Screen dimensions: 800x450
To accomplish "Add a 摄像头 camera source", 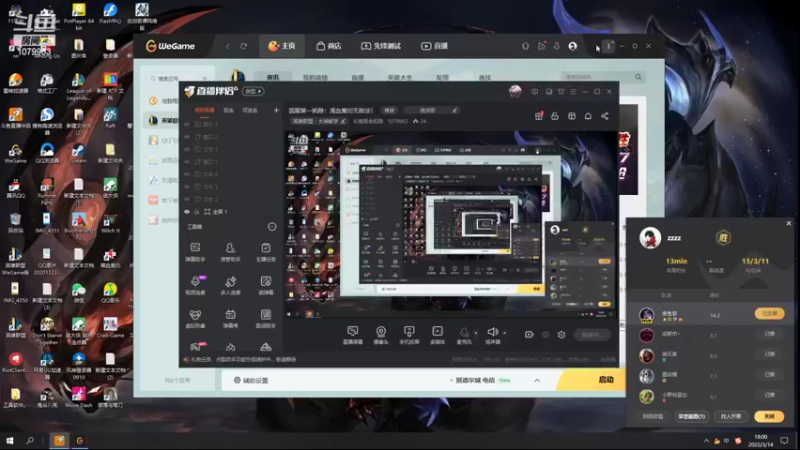I will tap(381, 335).
